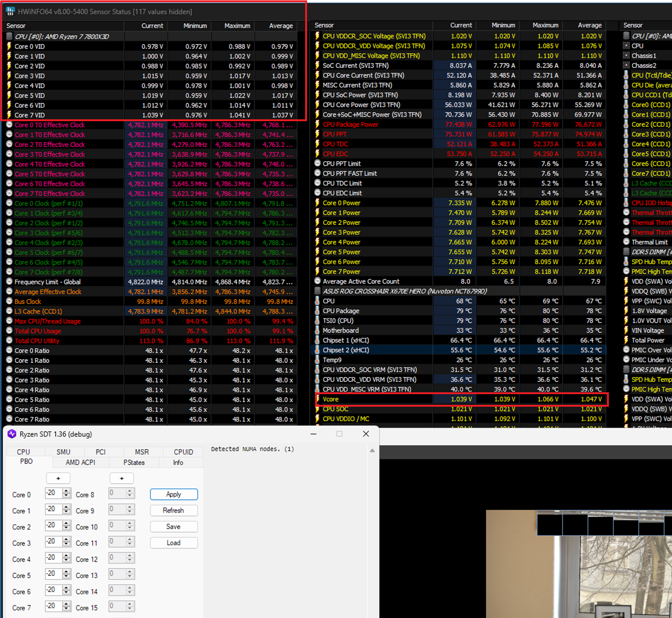Click the thermometer icon beside CPU IOD Hotspot

coord(626,202)
